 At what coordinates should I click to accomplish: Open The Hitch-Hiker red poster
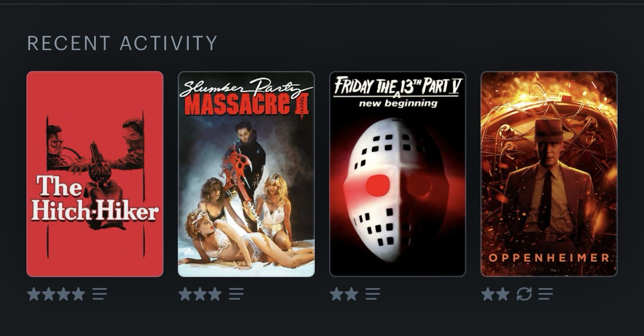95,174
